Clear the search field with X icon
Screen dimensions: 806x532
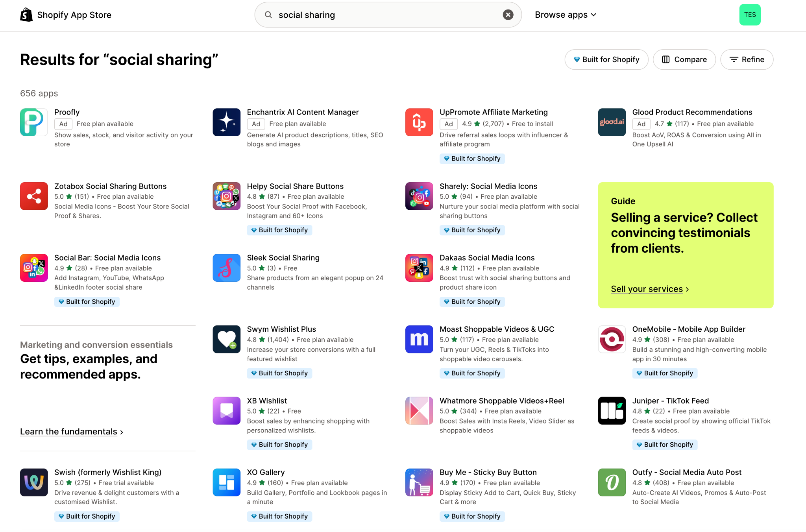click(508, 15)
